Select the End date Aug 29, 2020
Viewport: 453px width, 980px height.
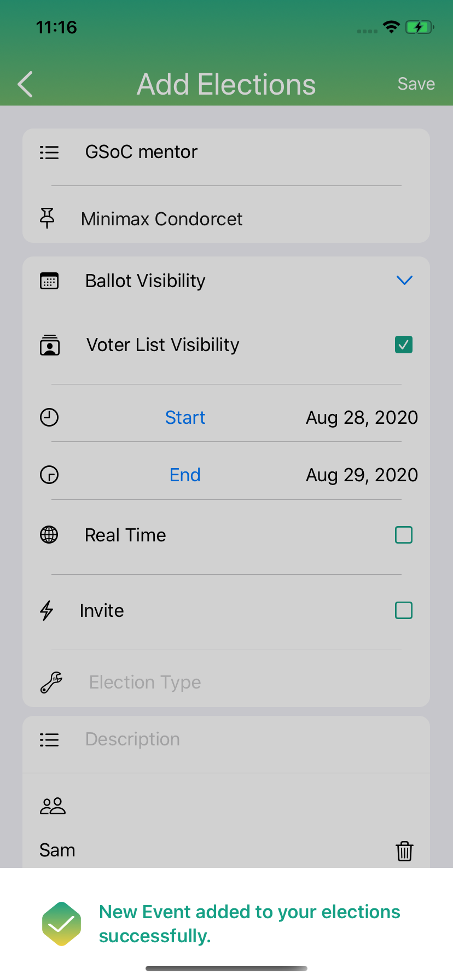pos(362,475)
